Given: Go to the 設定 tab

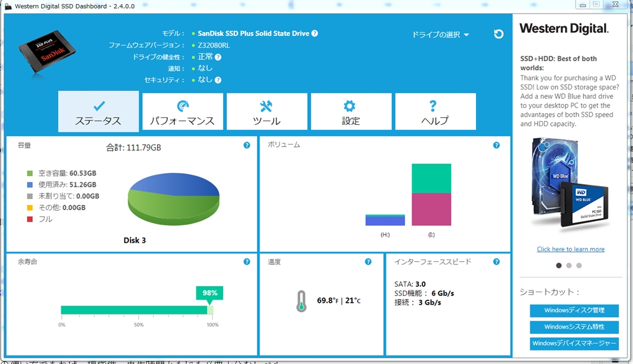Looking at the screenshot, I should point(350,112).
